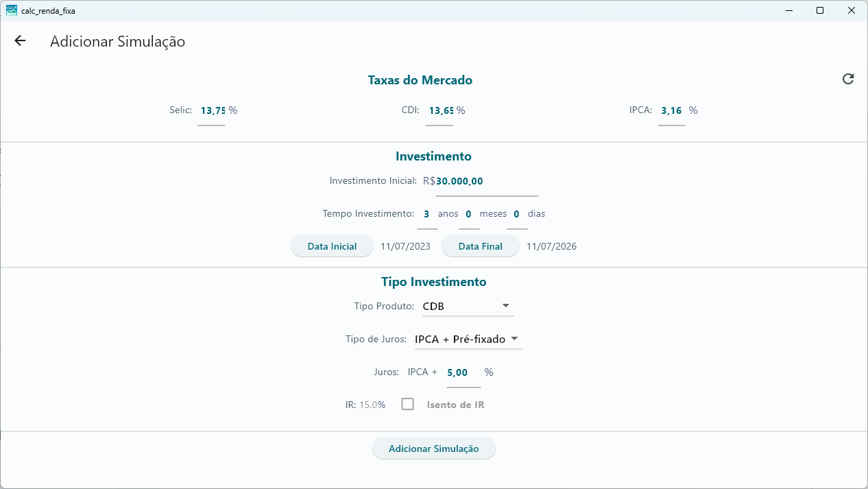The image size is (868, 489).
Task: Click the arrow next to IPCA + Pré-fixado
Action: [515, 339]
